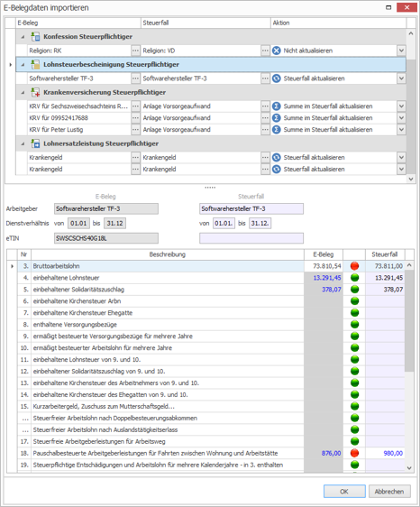Click the empty Steuerfall eTIN field

coord(251,238)
